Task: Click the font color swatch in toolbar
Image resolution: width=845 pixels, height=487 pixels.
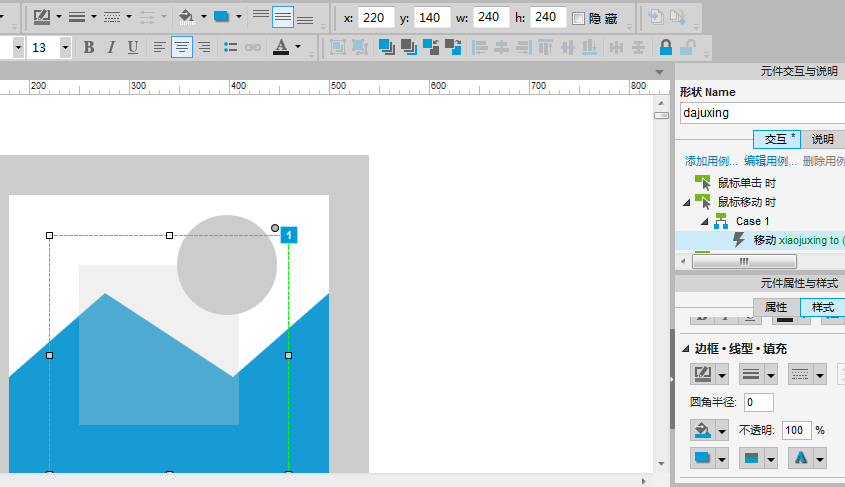Action: [280, 47]
